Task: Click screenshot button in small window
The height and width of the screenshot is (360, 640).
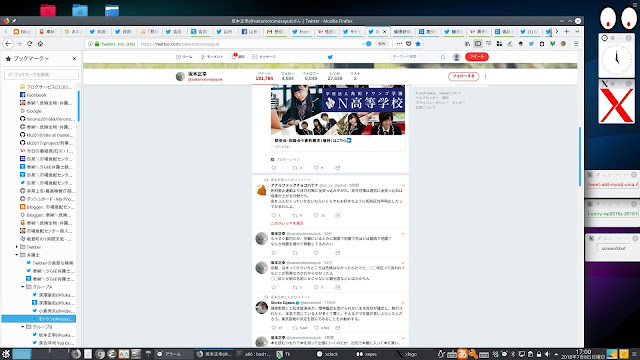Action: [x=613, y=248]
